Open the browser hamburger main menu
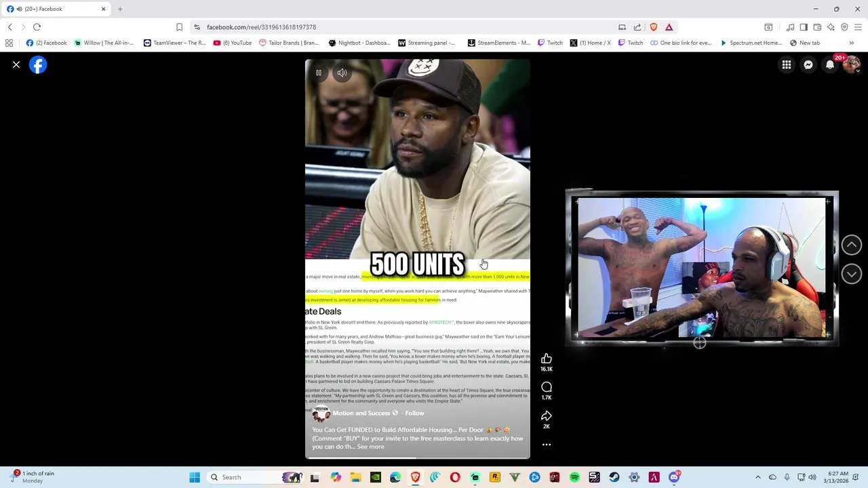This screenshot has width=868, height=488. [x=858, y=27]
